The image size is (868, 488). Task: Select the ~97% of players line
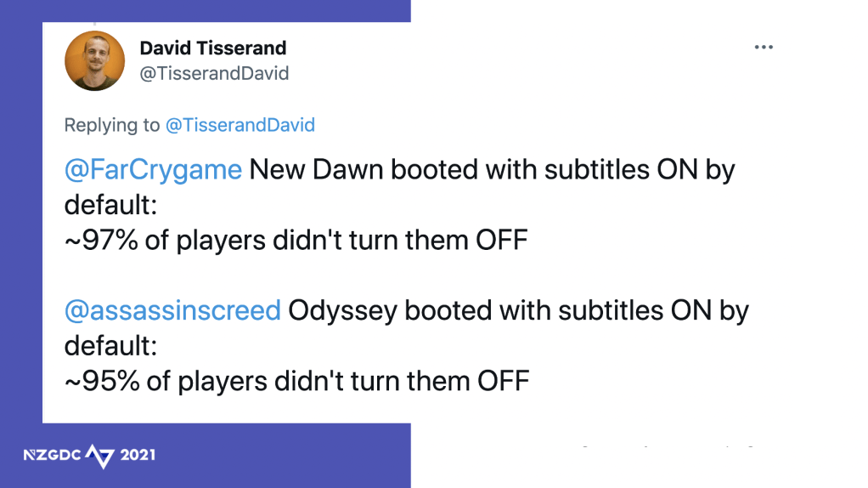(x=296, y=241)
